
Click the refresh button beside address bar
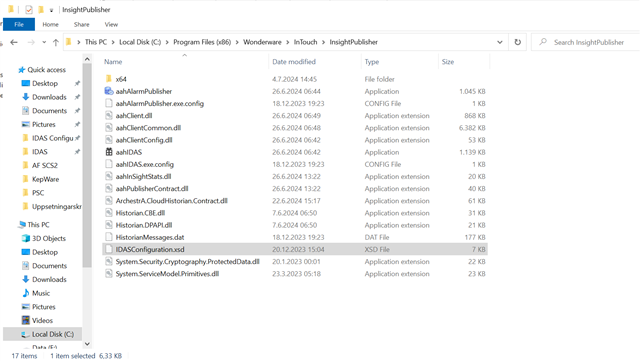(518, 42)
